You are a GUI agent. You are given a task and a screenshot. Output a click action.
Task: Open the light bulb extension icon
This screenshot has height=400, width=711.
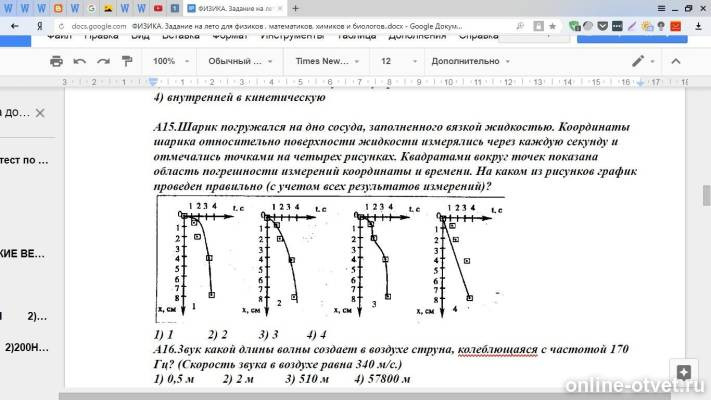pos(661,26)
